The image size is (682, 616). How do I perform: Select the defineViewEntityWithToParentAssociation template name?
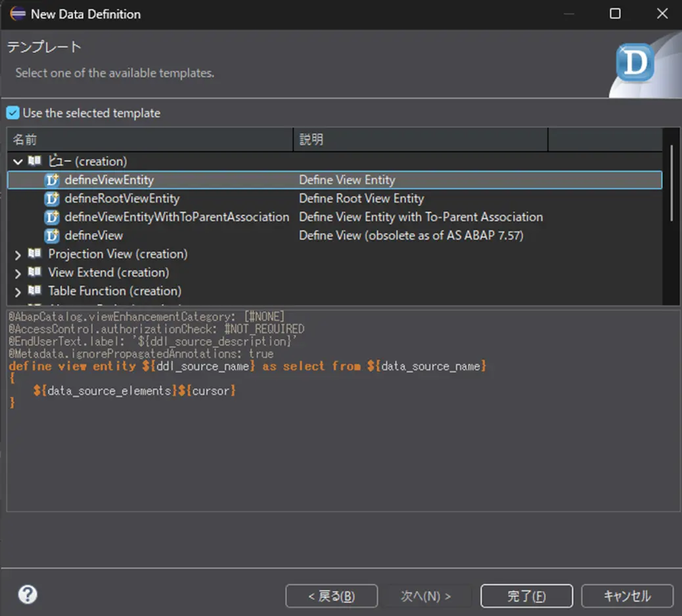[x=177, y=217]
